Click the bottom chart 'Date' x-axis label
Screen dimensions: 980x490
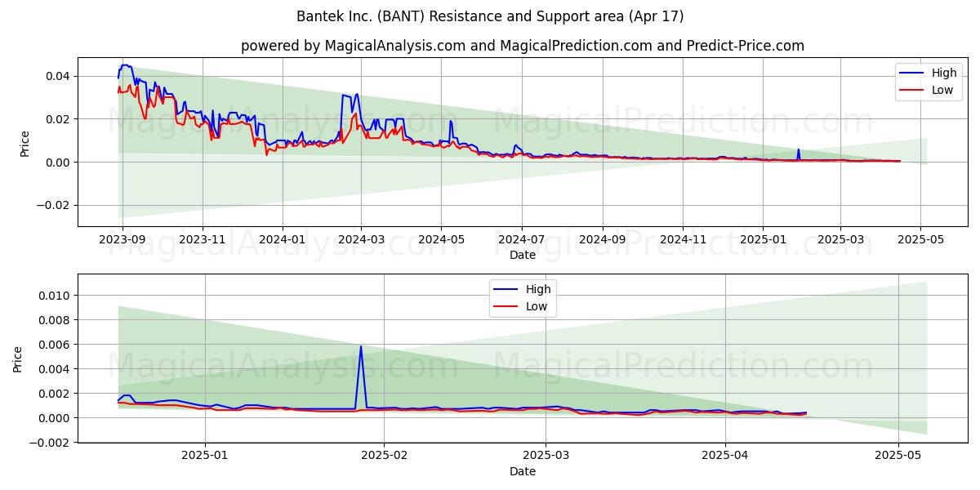(523, 471)
